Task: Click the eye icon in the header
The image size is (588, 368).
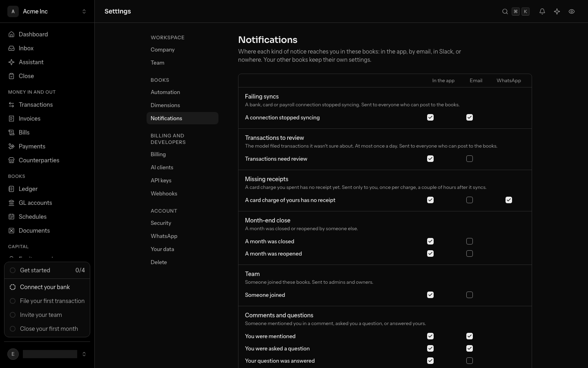Action: pos(572,11)
